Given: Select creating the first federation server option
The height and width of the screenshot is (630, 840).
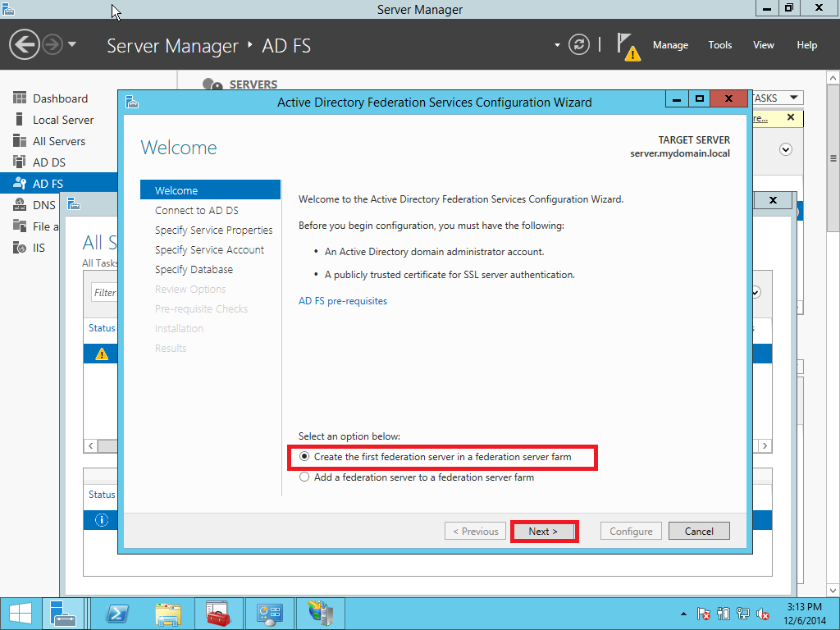Looking at the screenshot, I should [x=304, y=457].
